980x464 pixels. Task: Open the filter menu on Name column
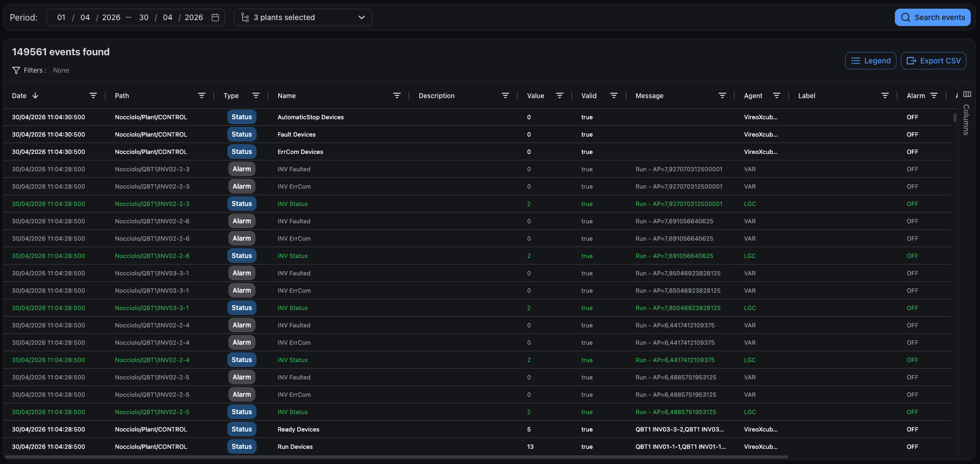[x=397, y=95]
